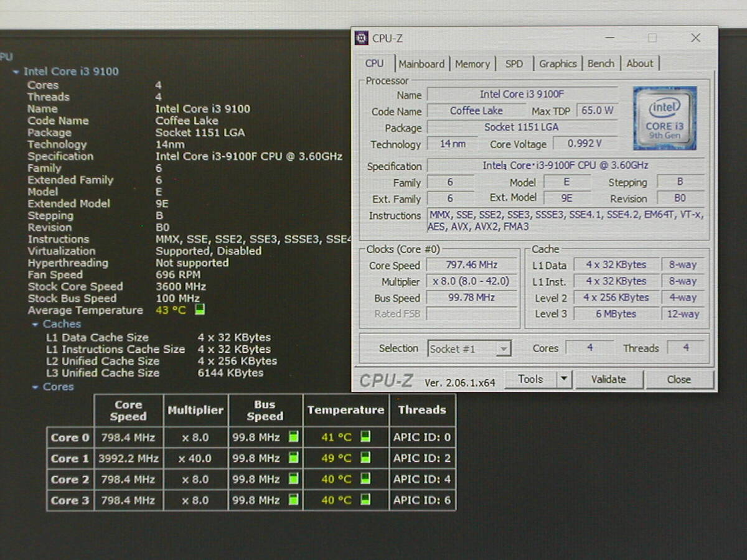The width and height of the screenshot is (747, 560).
Task: Collapse the Caches section
Action: point(35,324)
